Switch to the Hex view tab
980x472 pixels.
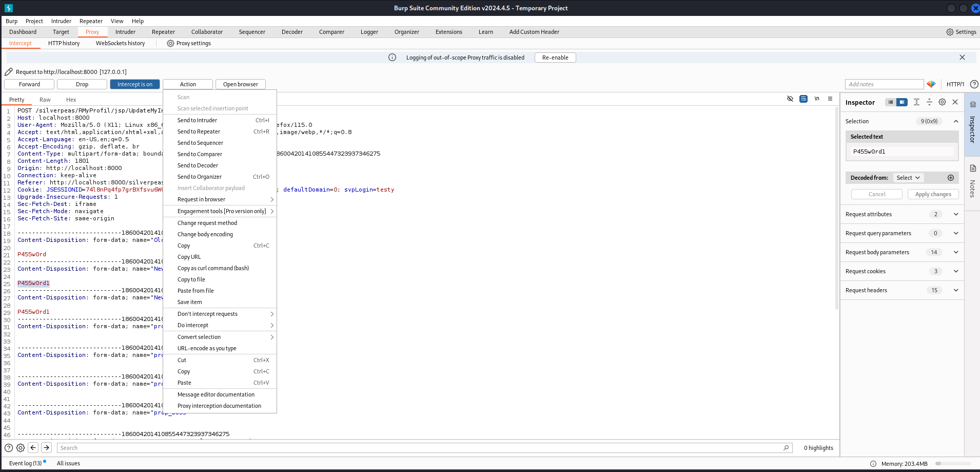tap(71, 100)
